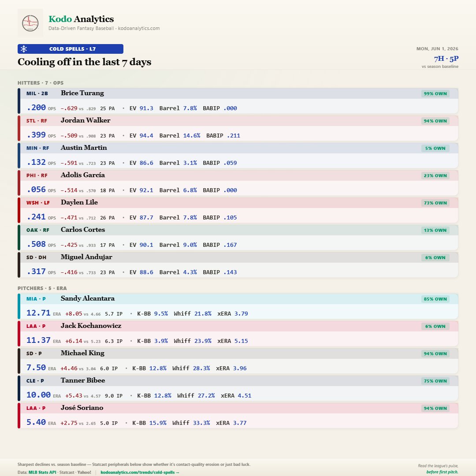Screen dimensions: 476x476
Task: Click the HITTERS · 7 · OPS section header
Action: pyautogui.click(x=41, y=83)
